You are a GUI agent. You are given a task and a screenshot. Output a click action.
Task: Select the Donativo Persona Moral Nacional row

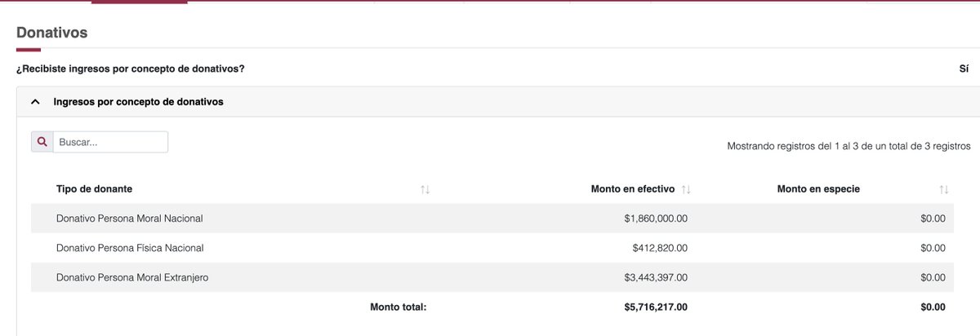point(492,219)
